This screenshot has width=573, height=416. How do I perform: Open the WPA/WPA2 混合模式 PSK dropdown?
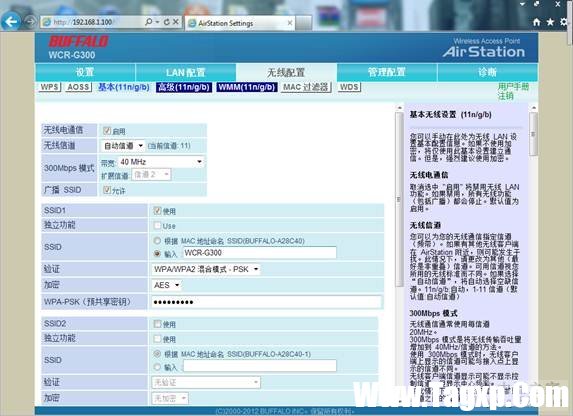point(206,269)
